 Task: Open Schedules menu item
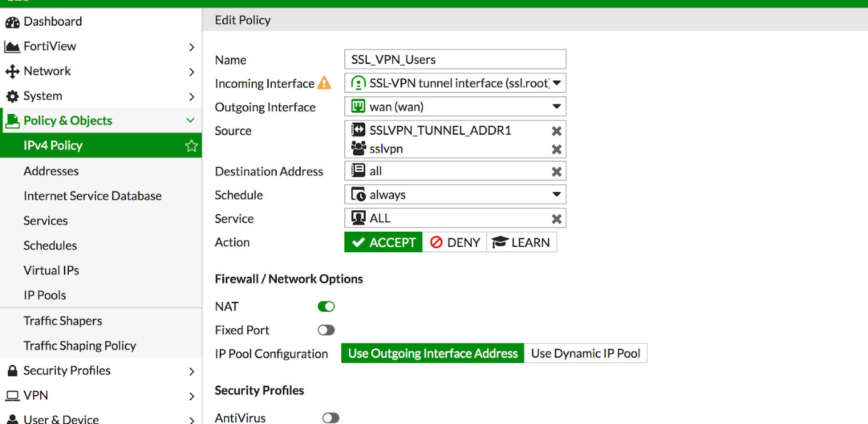pos(50,246)
